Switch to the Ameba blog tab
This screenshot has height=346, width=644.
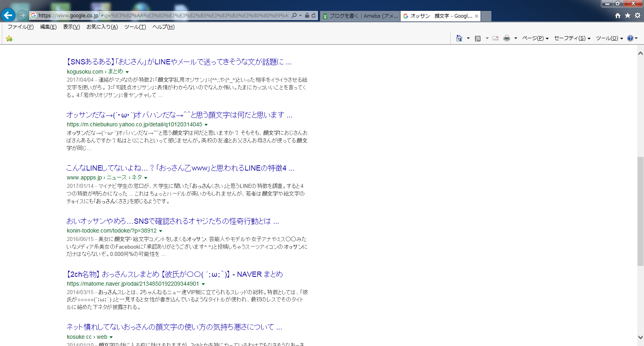click(360, 16)
